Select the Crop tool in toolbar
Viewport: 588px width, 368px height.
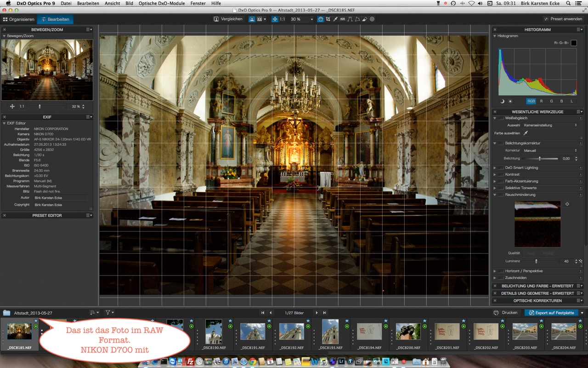coord(328,19)
